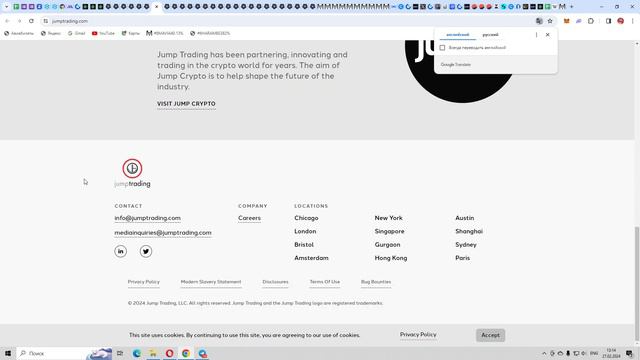
Task: Select the Singapore location
Action: tap(389, 231)
